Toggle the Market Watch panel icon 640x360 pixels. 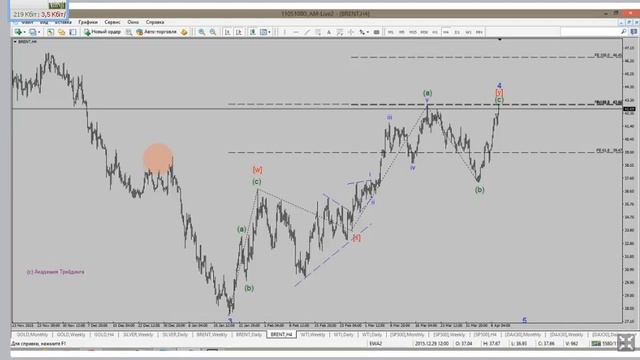[x=50, y=32]
